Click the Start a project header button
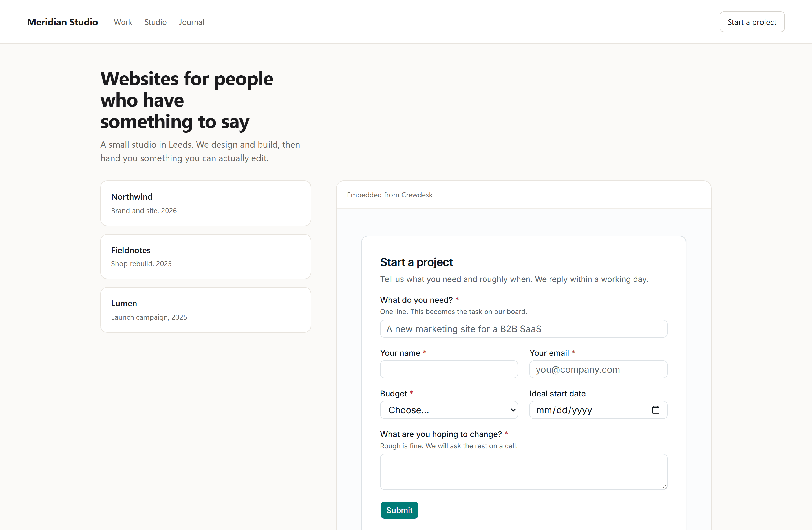The width and height of the screenshot is (812, 530). (752, 22)
